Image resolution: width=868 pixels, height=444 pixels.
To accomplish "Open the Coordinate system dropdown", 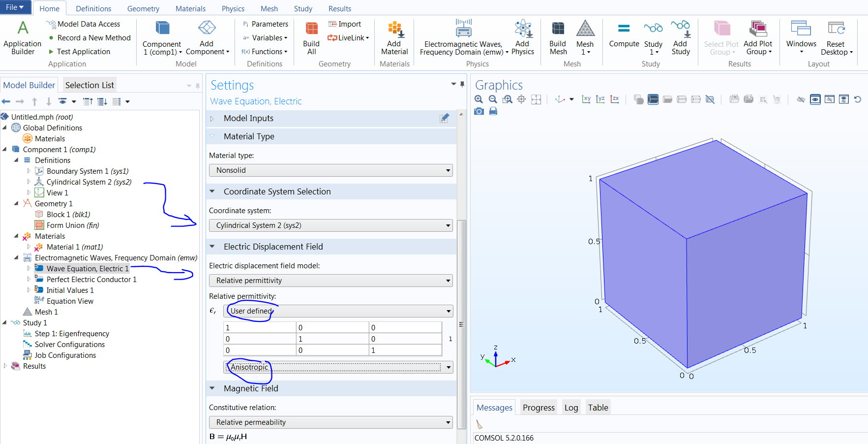I will 330,225.
